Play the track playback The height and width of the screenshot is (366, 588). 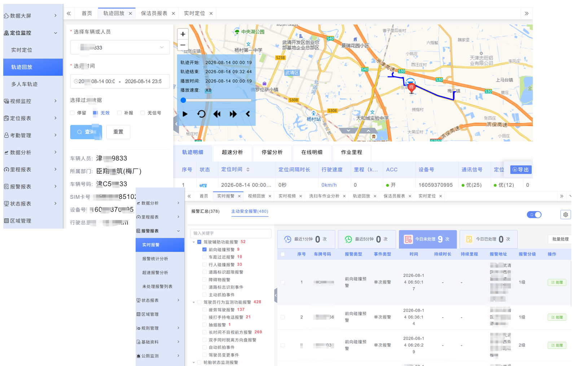pos(185,114)
